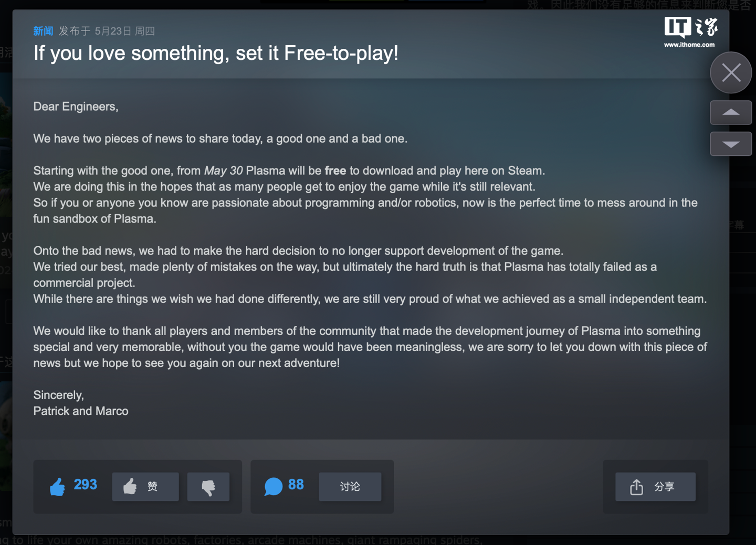The height and width of the screenshot is (545, 756).
Task: Go to previous news post arrow
Action: coord(731,112)
